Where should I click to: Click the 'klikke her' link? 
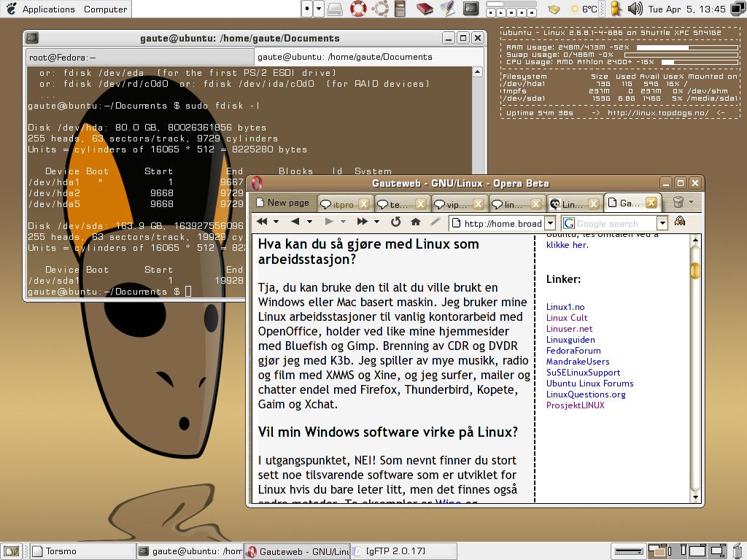[x=567, y=245]
